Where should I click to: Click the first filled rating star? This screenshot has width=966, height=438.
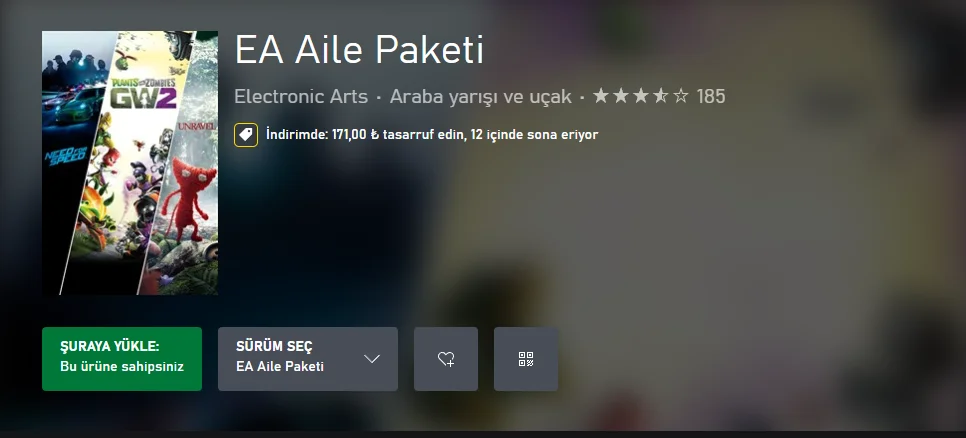click(601, 96)
